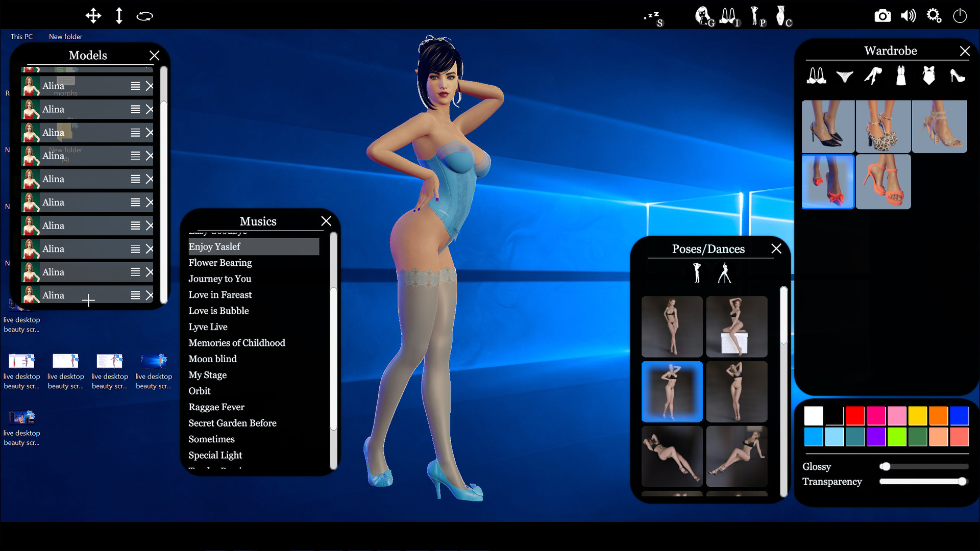Select the orange high heels thumbnail
This screenshot has height=551, width=980.
click(x=884, y=182)
